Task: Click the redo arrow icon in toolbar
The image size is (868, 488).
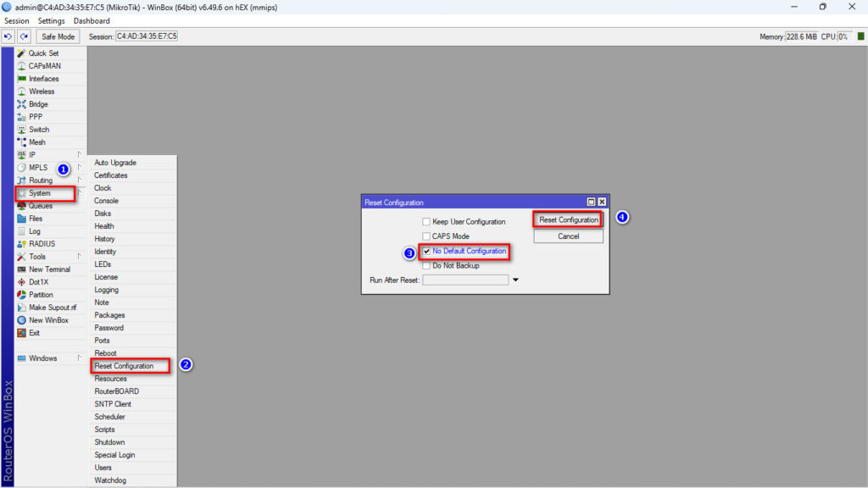Action: (24, 36)
